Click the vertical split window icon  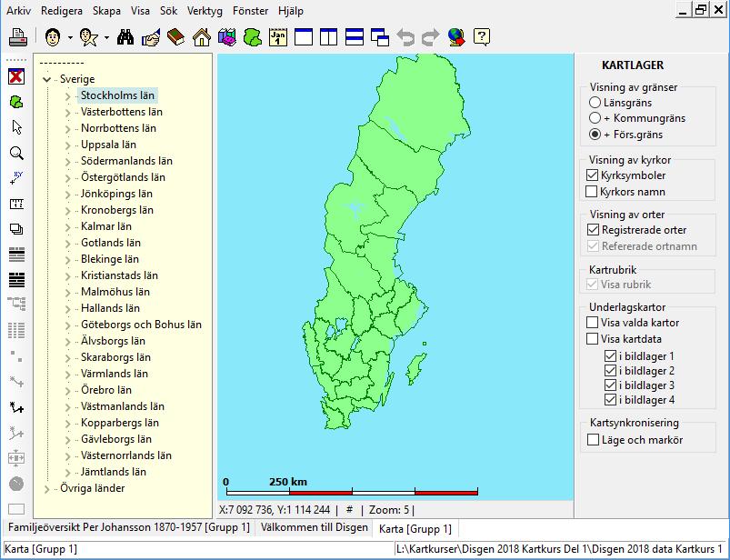[x=329, y=36]
